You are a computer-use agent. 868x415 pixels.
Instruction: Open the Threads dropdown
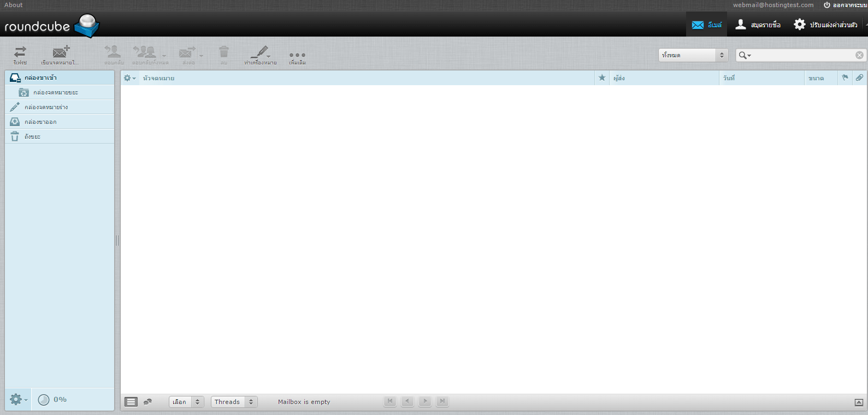pyautogui.click(x=234, y=402)
